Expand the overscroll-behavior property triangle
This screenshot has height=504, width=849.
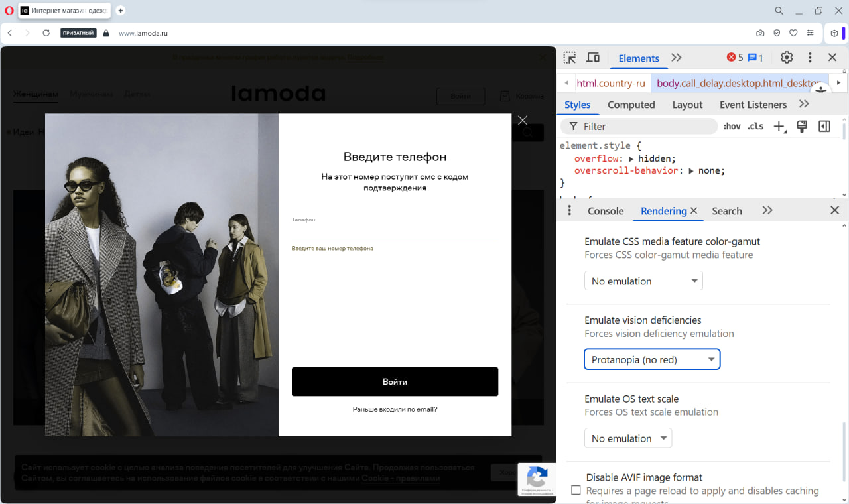pos(692,170)
